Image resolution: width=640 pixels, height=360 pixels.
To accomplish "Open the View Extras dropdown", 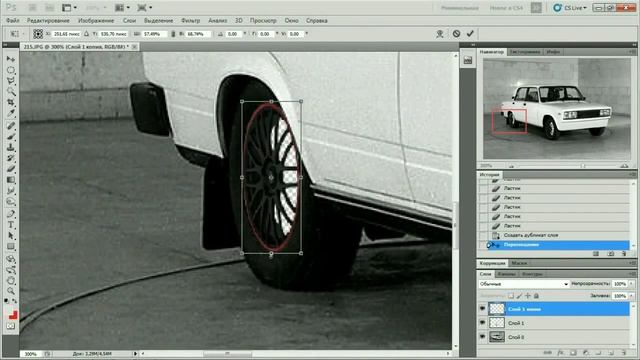I will [x=69, y=7].
